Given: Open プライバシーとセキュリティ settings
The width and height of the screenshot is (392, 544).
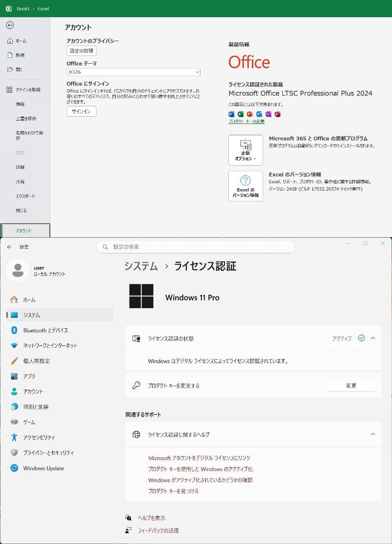Looking at the screenshot, I should (60, 453).
